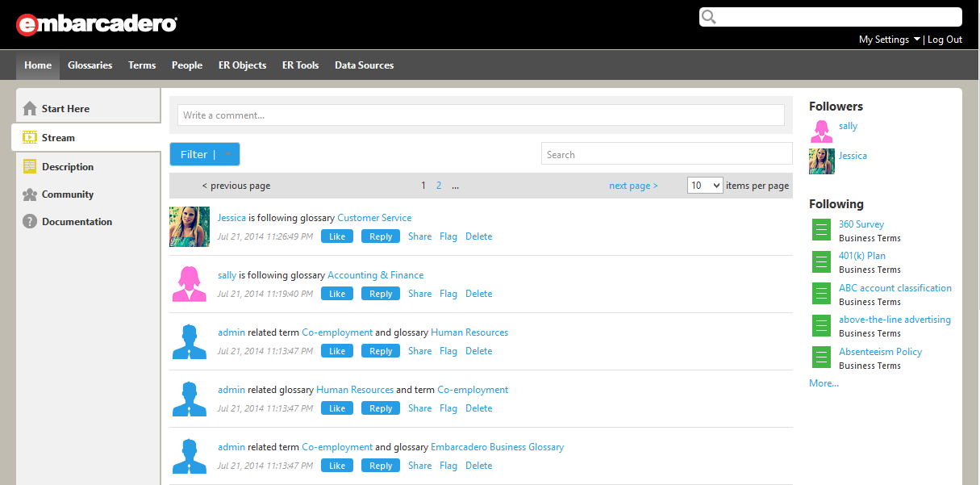The height and width of the screenshot is (485, 980).
Task: Open the Customer Service glossary link
Action: [374, 218]
